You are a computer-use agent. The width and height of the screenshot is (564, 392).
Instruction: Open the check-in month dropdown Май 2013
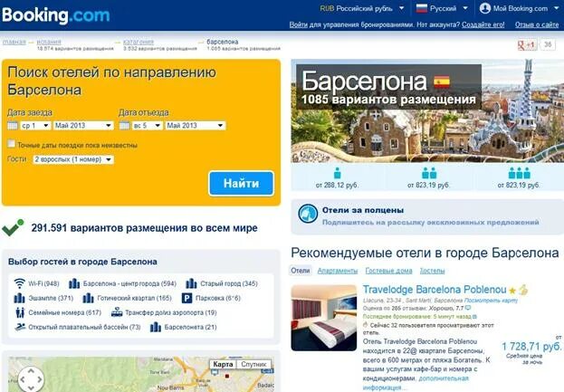coord(83,126)
